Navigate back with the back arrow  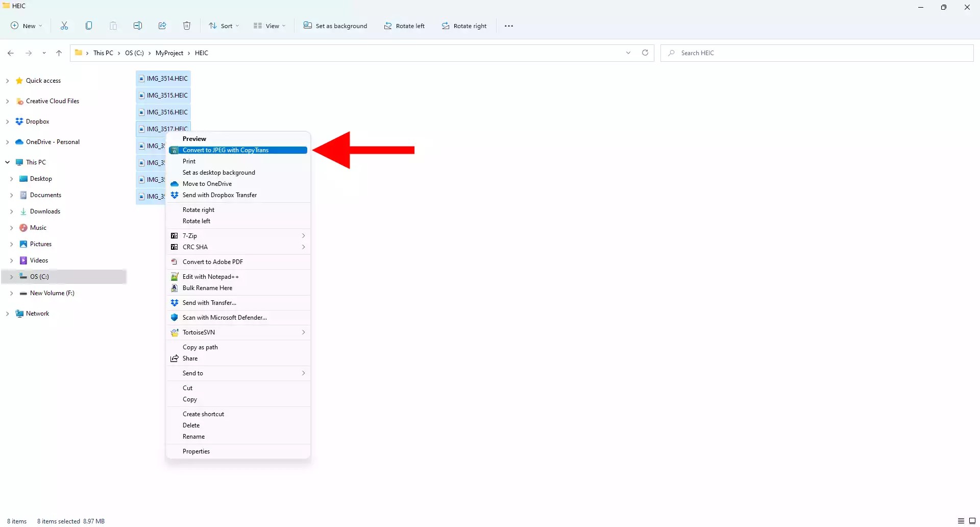11,53
